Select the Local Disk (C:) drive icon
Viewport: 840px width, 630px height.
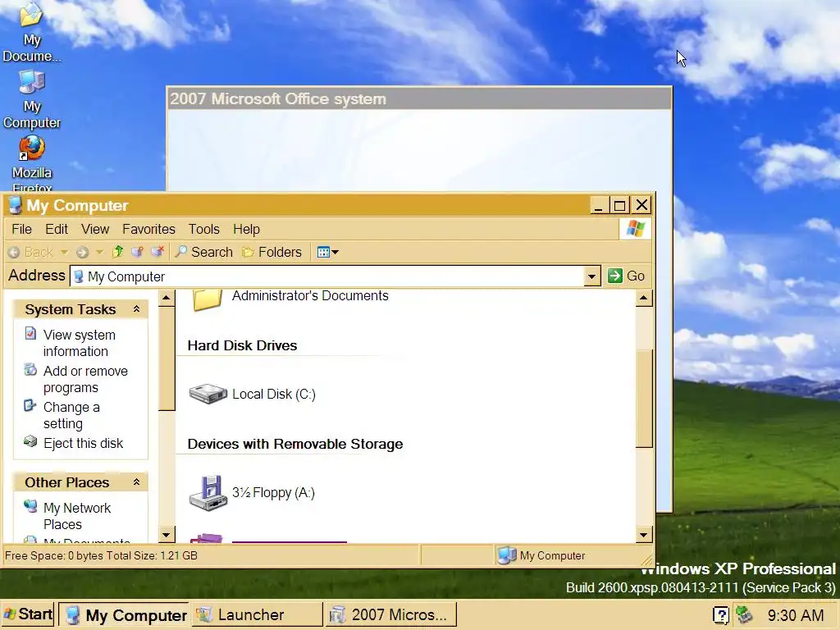208,395
